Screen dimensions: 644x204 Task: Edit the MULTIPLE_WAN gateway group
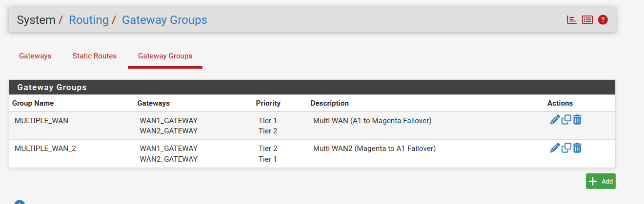pyautogui.click(x=555, y=120)
